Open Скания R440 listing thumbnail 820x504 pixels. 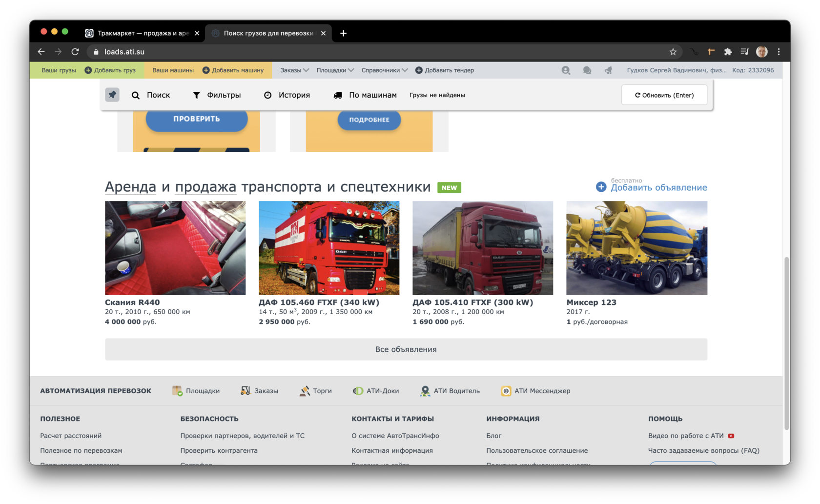[x=175, y=248]
